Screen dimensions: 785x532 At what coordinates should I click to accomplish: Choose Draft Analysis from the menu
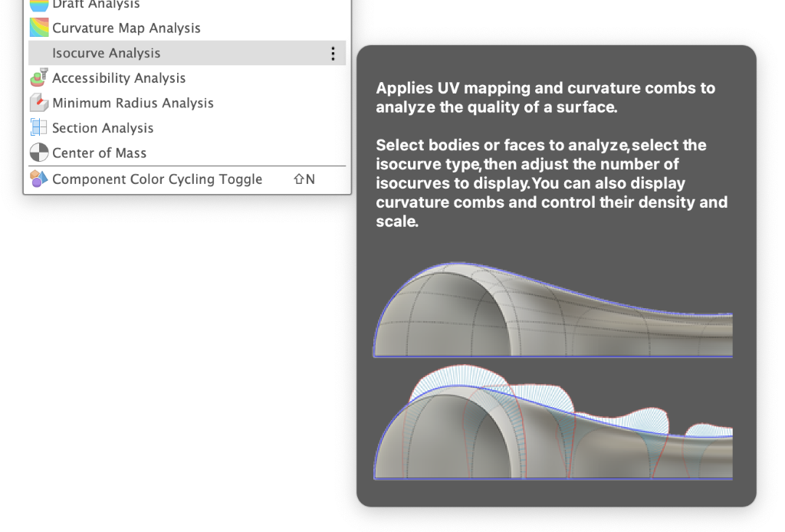96,5
